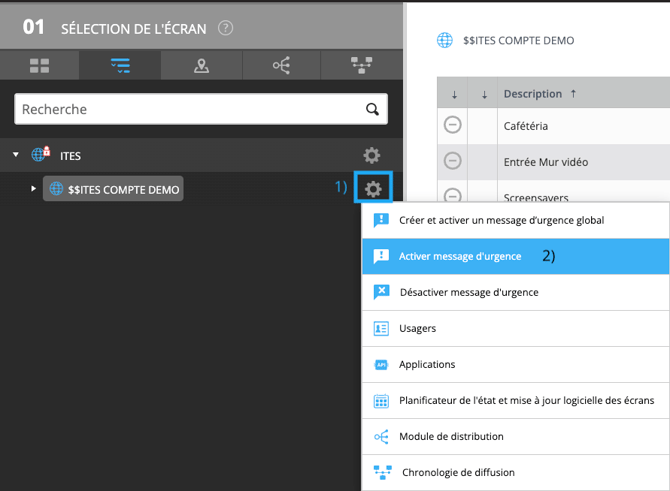Open Planificateur de l'état et mise à jour
The height and width of the screenshot is (491, 670).
point(526,401)
